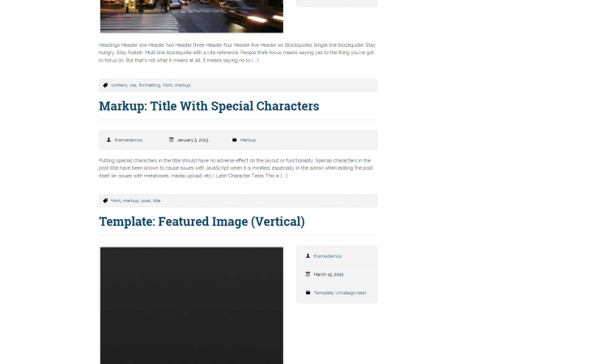Viewport: 607px width, 364px height.
Task: Click the calendar icon next to March 15, 2012
Action: pos(308,274)
